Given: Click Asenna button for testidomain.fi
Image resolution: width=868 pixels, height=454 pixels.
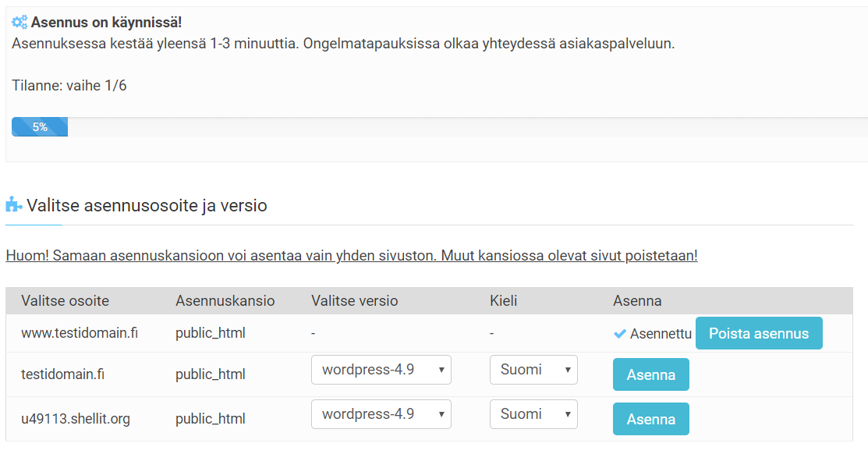Looking at the screenshot, I should tap(651, 375).
